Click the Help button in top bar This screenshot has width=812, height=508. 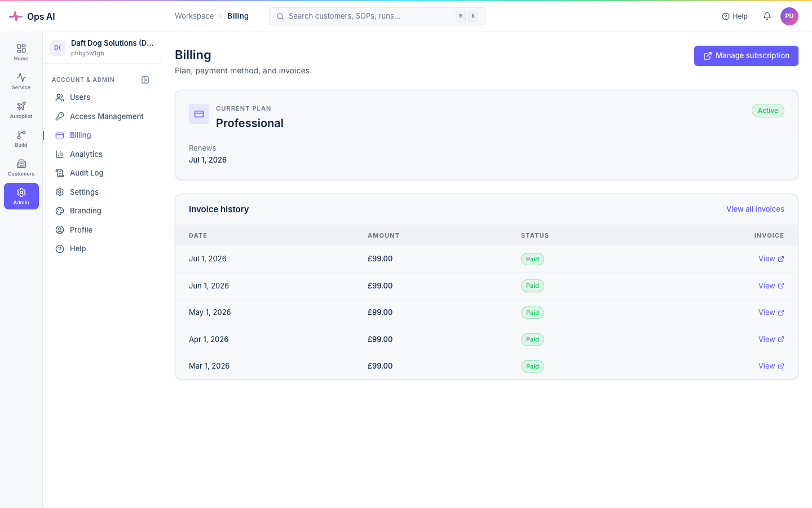pos(735,16)
